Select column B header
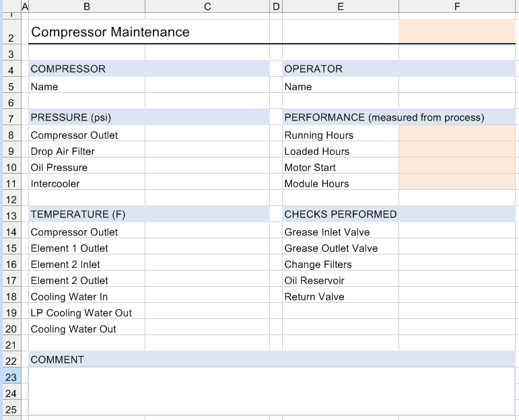The height and width of the screenshot is (420, 519). point(87,6)
